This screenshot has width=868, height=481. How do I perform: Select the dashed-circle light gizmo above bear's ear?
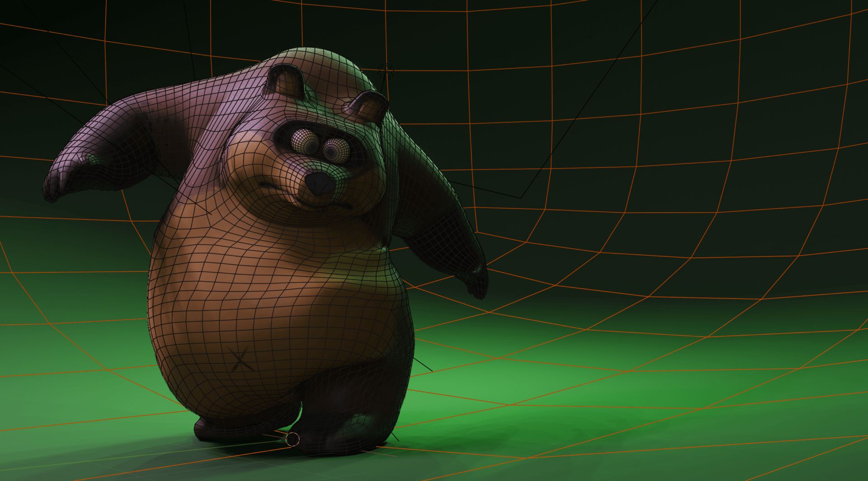[x=386, y=71]
